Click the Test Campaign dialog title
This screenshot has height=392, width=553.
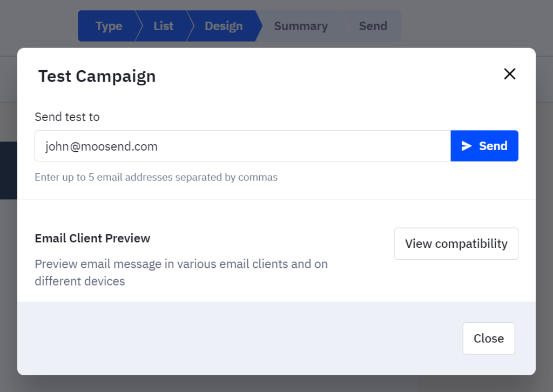97,76
